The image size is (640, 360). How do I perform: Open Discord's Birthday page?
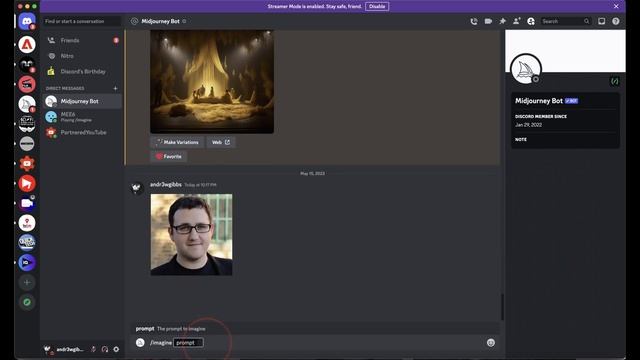(82, 71)
